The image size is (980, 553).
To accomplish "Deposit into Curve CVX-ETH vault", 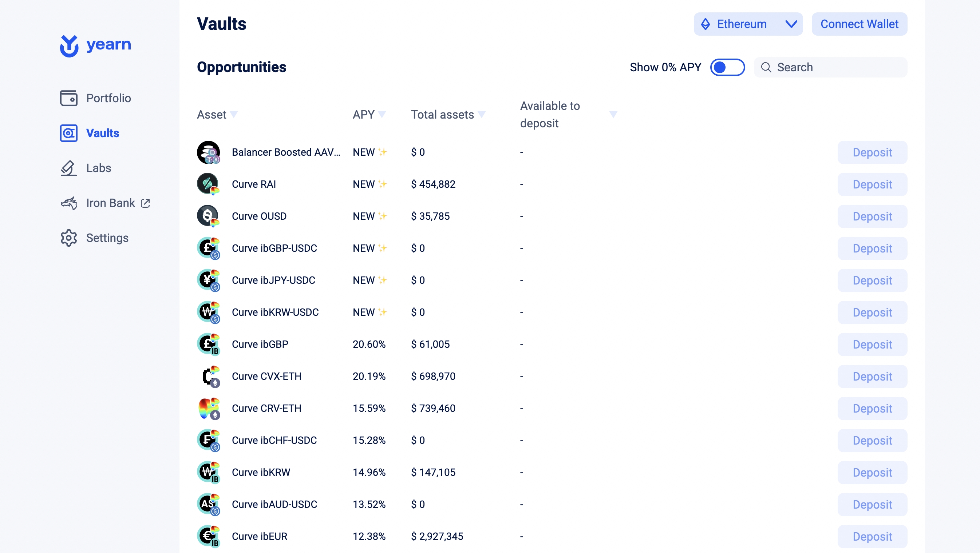I will 872,376.
